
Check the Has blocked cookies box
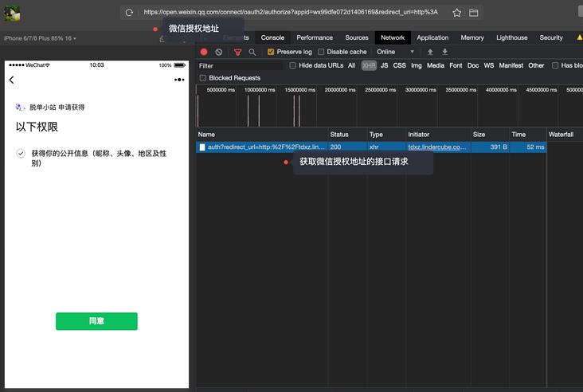point(555,65)
